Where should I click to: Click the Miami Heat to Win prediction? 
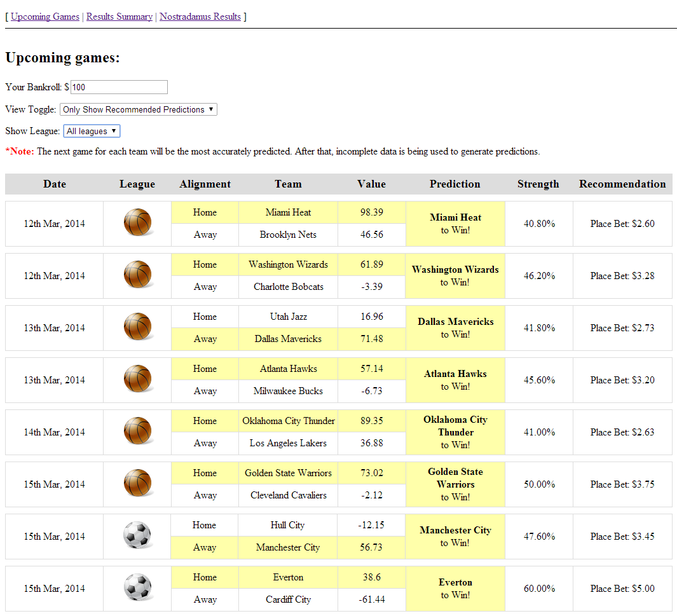456,224
